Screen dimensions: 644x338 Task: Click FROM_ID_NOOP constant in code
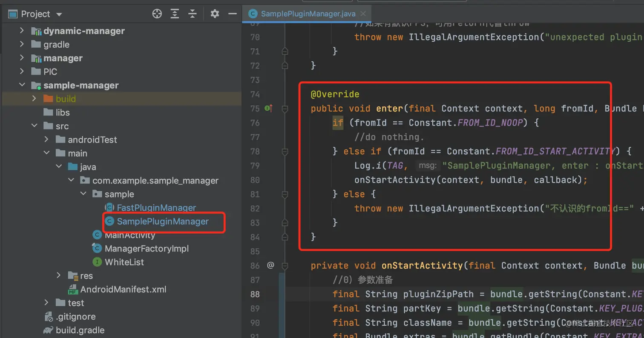(x=490, y=123)
